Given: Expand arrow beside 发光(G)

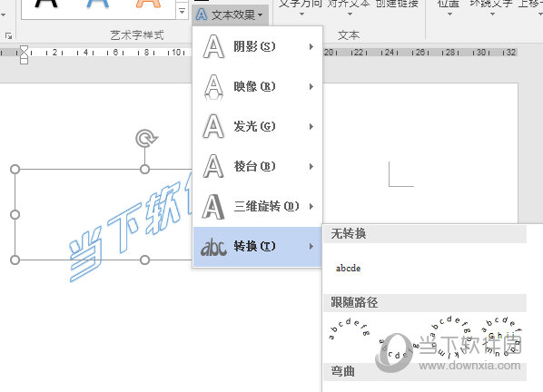Looking at the screenshot, I should (311, 127).
